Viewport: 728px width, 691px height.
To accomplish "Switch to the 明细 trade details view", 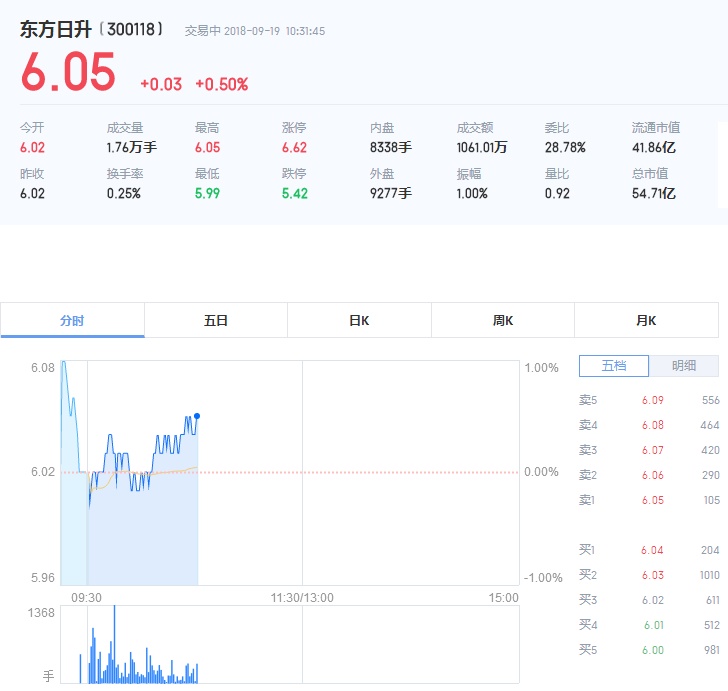I will (684, 366).
